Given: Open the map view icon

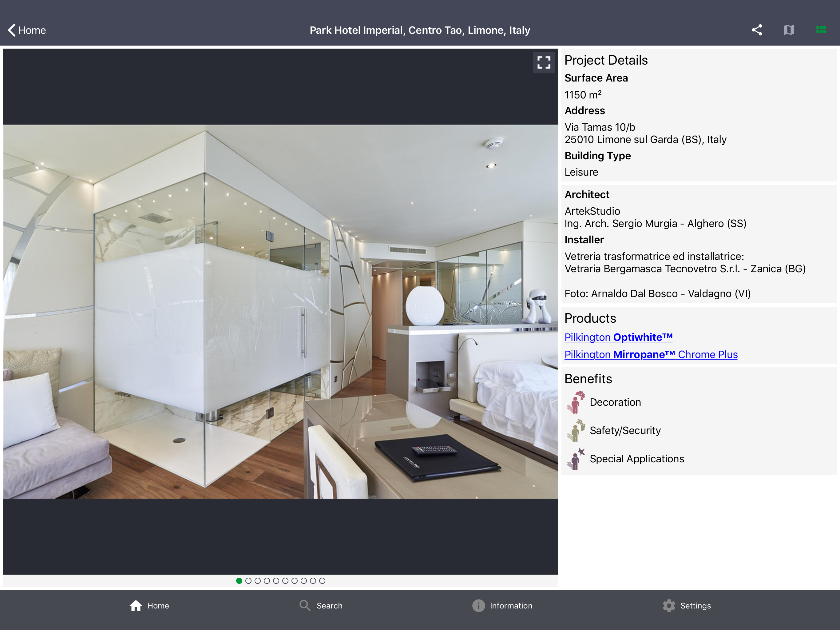Looking at the screenshot, I should click(789, 30).
